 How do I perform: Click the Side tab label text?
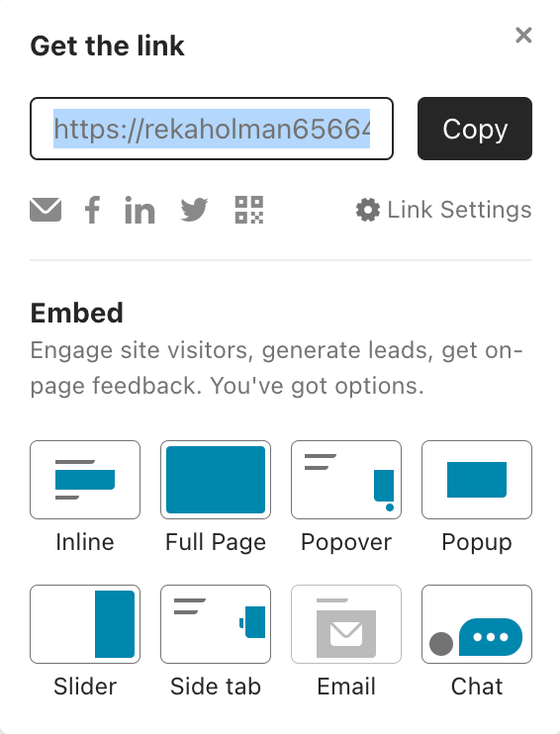pyautogui.click(x=216, y=687)
